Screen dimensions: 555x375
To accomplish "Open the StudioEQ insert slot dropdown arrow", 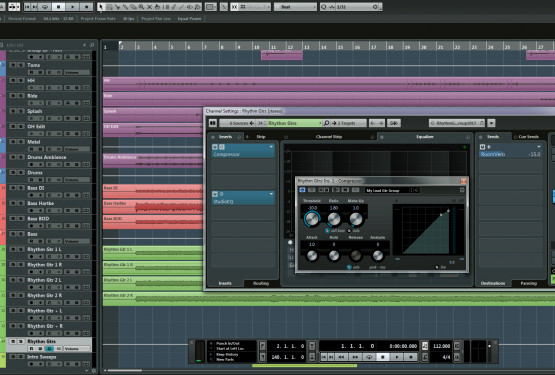I will [x=271, y=194].
